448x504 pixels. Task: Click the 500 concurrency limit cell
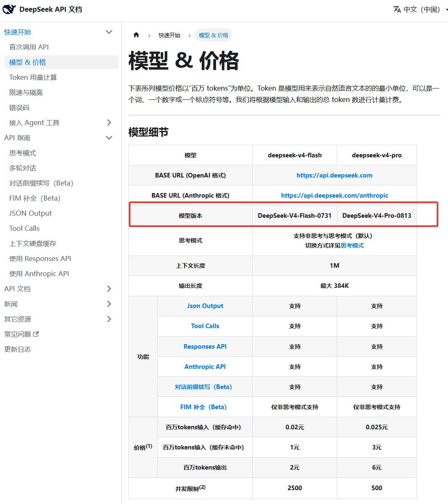377,488
